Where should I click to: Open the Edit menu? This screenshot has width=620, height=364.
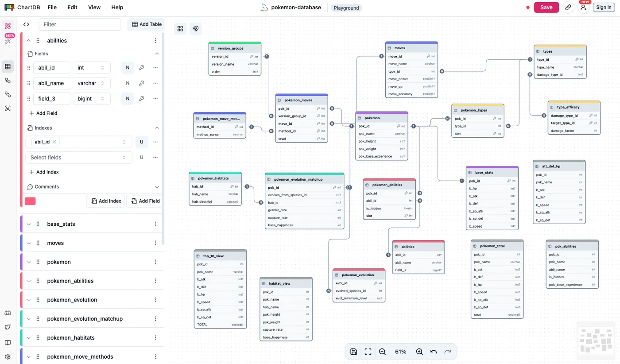coord(72,8)
